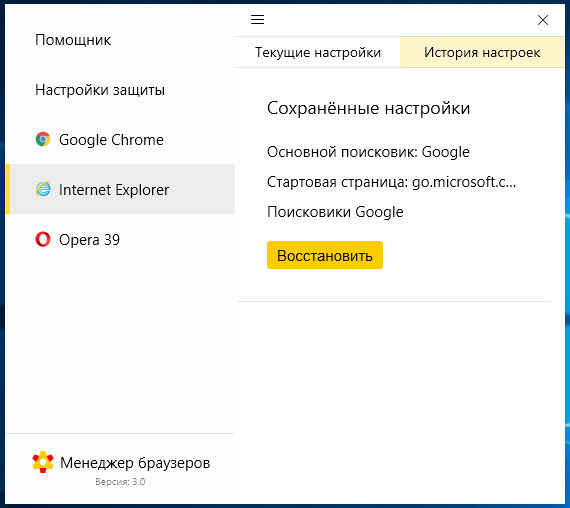Close the Browser Manager window
570x508 pixels.
point(543,20)
